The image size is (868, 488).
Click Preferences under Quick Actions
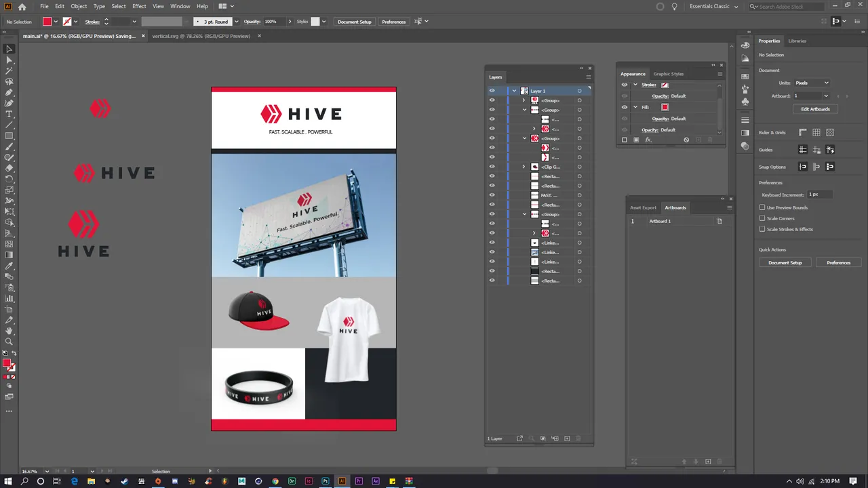[838, 263]
